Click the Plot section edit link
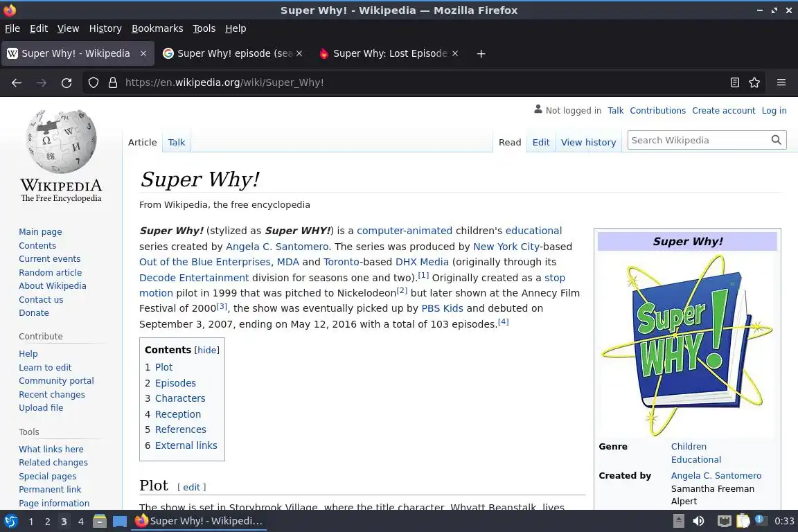Image resolution: width=798 pixels, height=532 pixels. (191, 487)
